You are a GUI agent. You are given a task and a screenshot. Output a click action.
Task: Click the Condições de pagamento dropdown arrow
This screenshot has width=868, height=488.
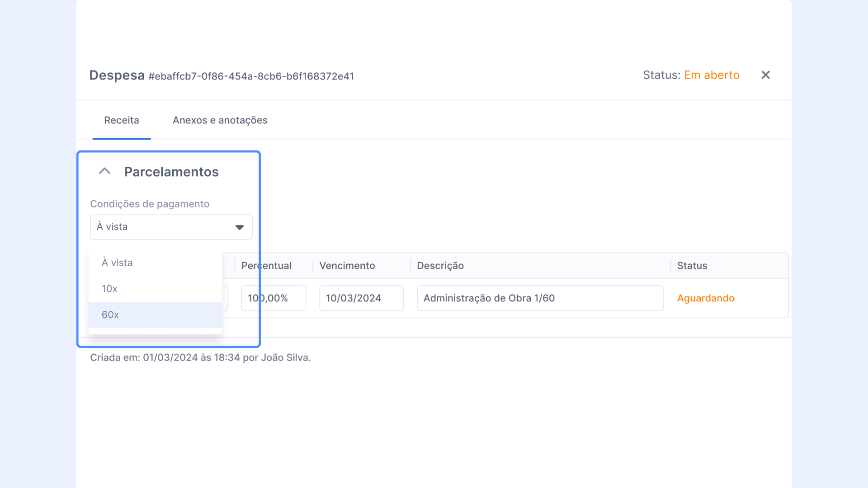pyautogui.click(x=239, y=227)
